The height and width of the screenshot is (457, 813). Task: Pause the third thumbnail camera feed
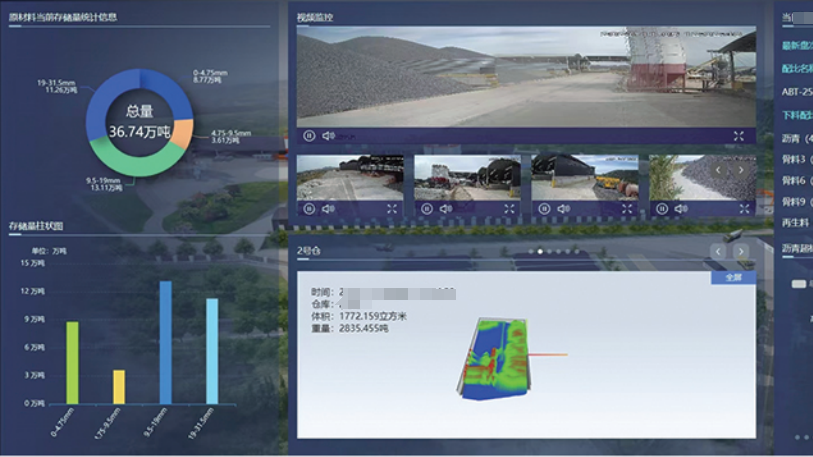coord(545,209)
